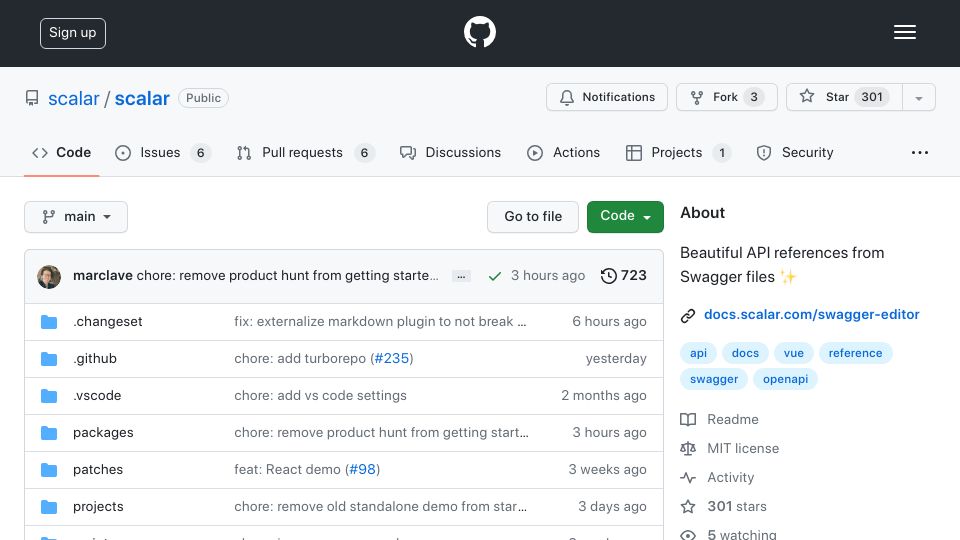The width and height of the screenshot is (960, 540).
Task: Click the MIT license scale icon
Action: pyautogui.click(x=688, y=449)
